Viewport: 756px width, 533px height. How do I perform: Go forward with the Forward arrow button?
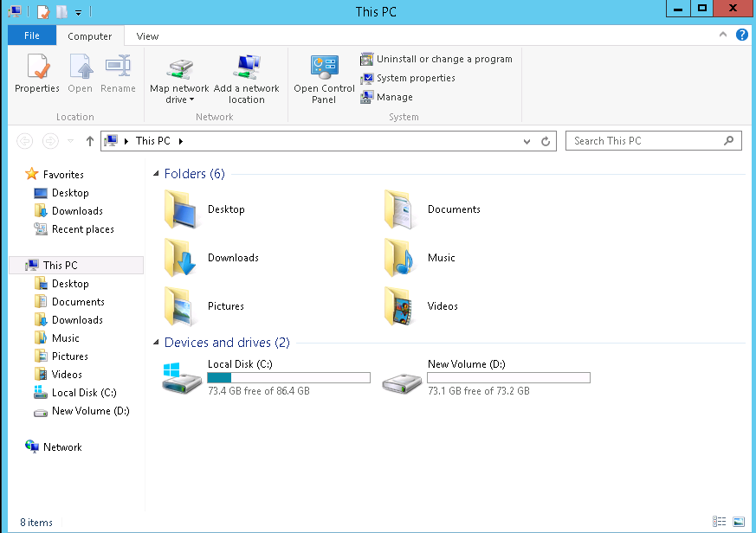[x=50, y=141]
